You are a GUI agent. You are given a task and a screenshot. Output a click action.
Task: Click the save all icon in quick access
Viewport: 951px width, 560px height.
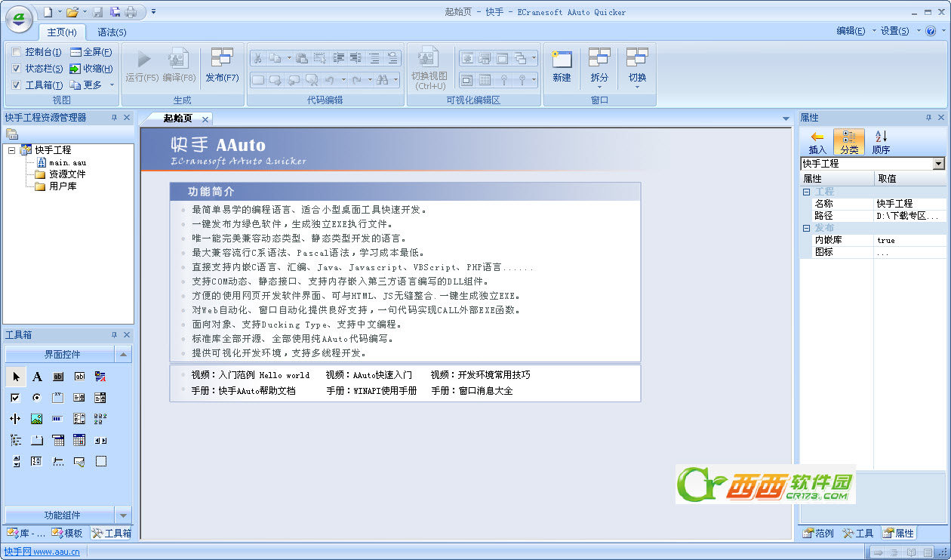click(x=115, y=12)
